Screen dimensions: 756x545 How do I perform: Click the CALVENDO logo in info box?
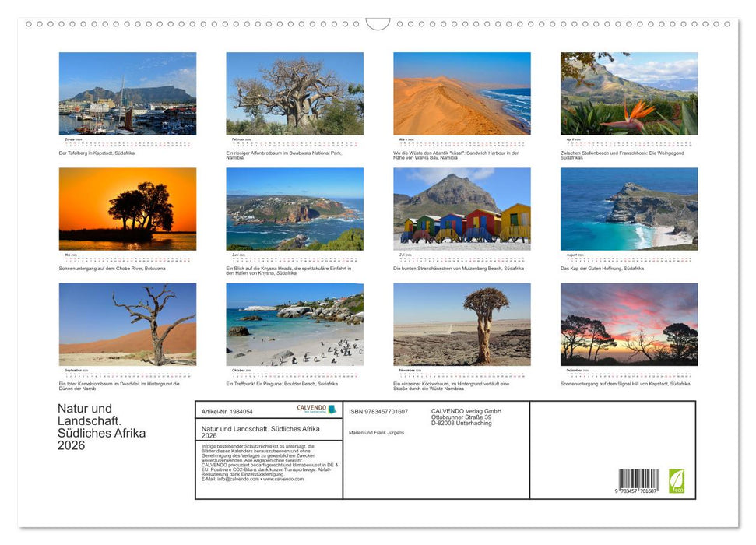point(316,410)
